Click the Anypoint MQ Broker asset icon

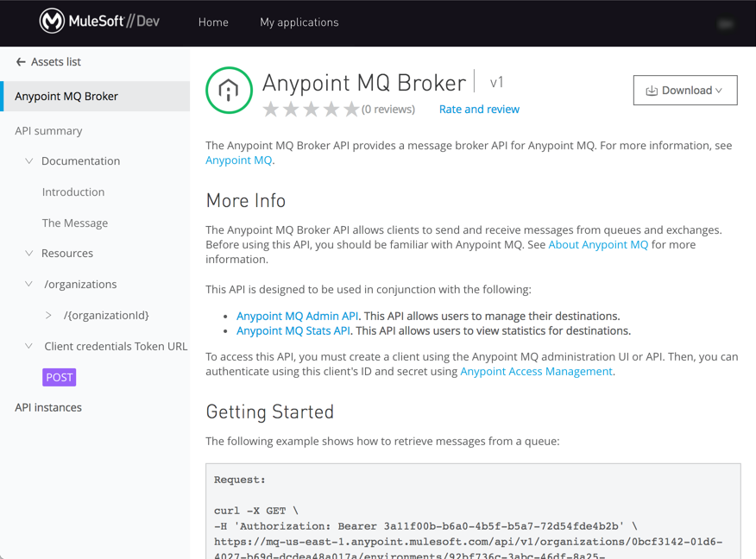pos(229,91)
